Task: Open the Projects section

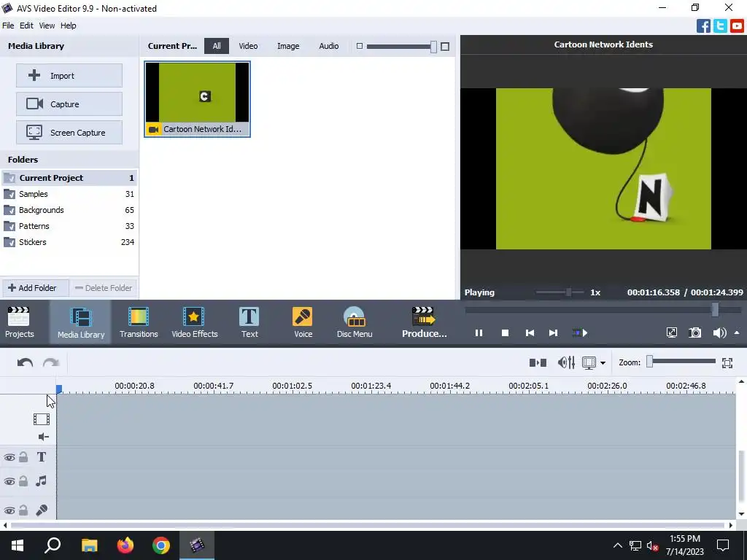Action: click(20, 322)
